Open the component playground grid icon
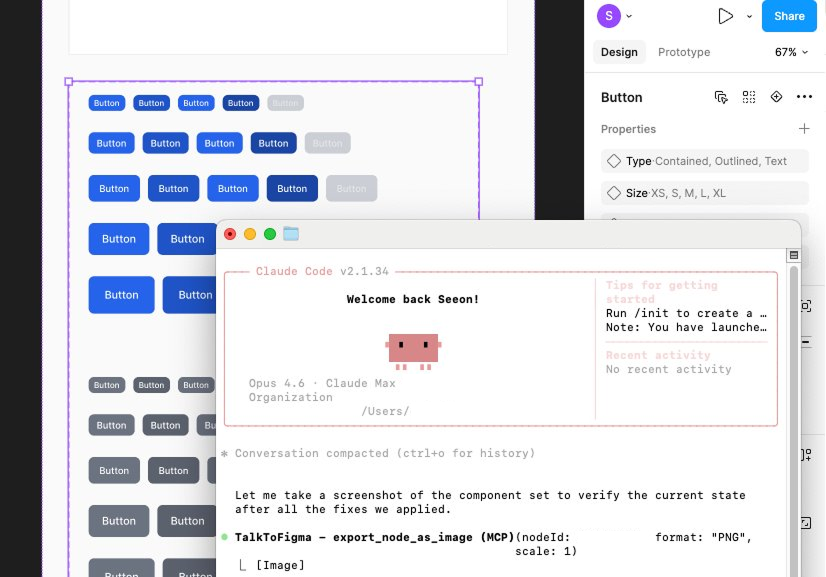 (747, 97)
